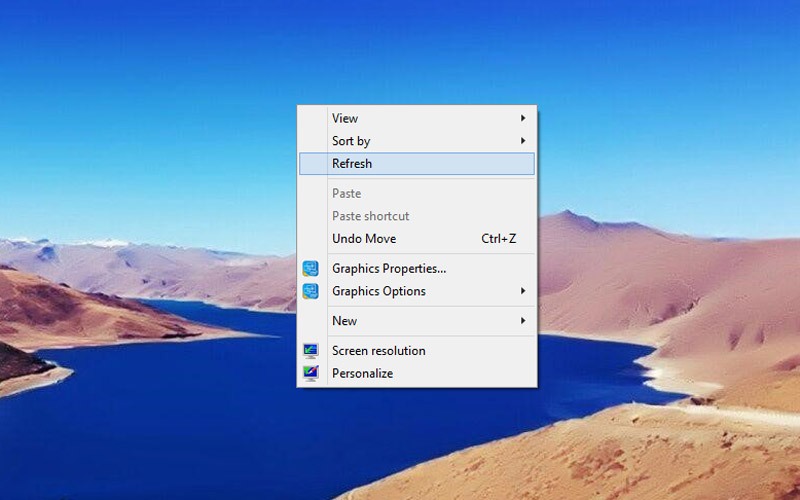Open Graphics Properties... from the menu
This screenshot has height=500, width=800.
click(417, 268)
